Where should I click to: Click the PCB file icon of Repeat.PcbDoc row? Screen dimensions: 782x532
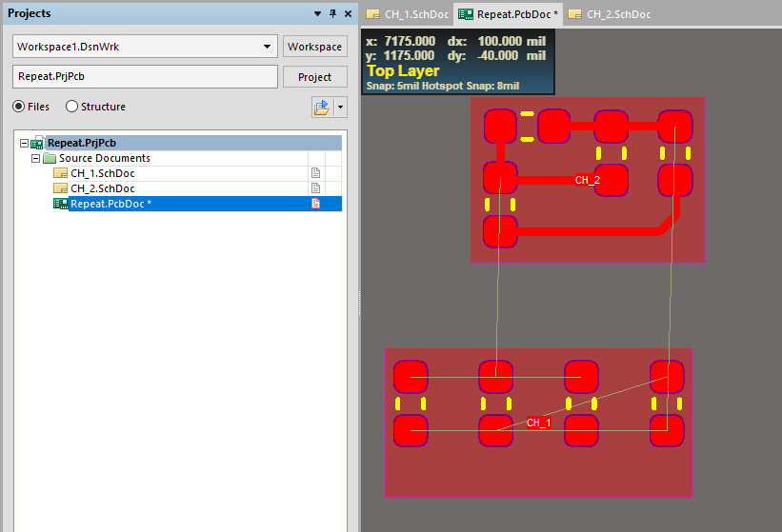pyautogui.click(x=60, y=204)
